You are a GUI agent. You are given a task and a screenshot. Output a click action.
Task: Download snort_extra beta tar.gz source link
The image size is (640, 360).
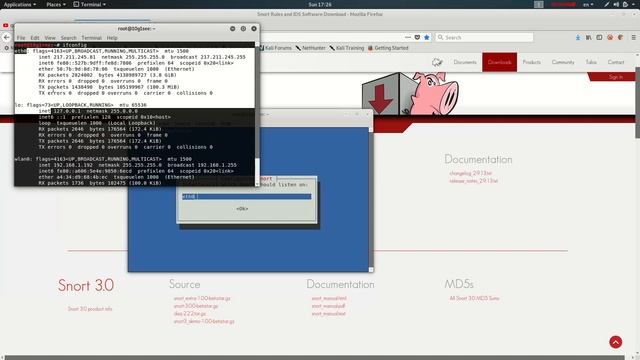pos(202,298)
